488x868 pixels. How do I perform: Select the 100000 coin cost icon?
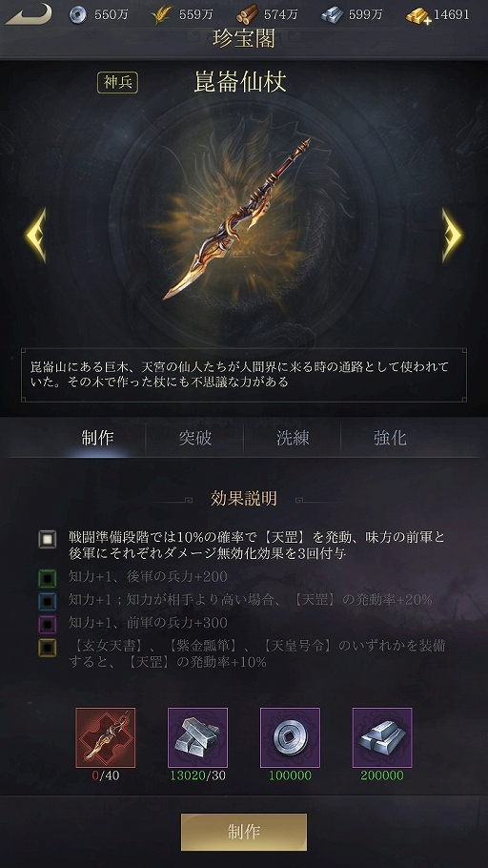tap(290, 737)
